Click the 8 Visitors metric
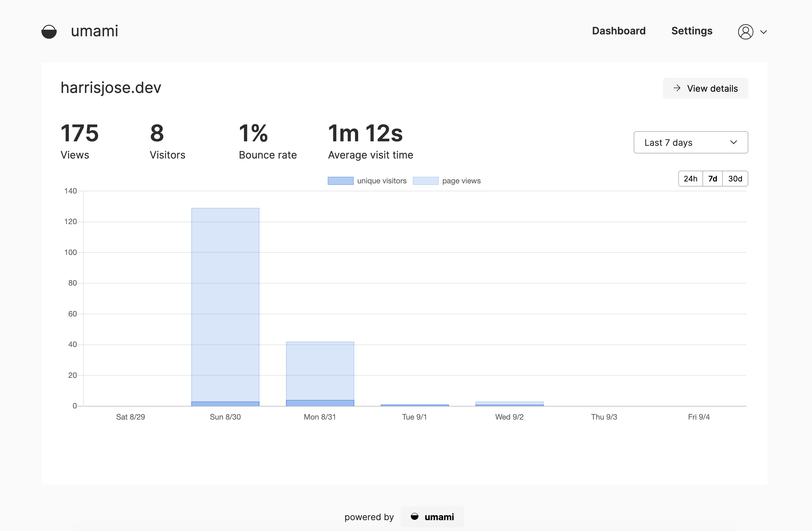 tap(167, 141)
